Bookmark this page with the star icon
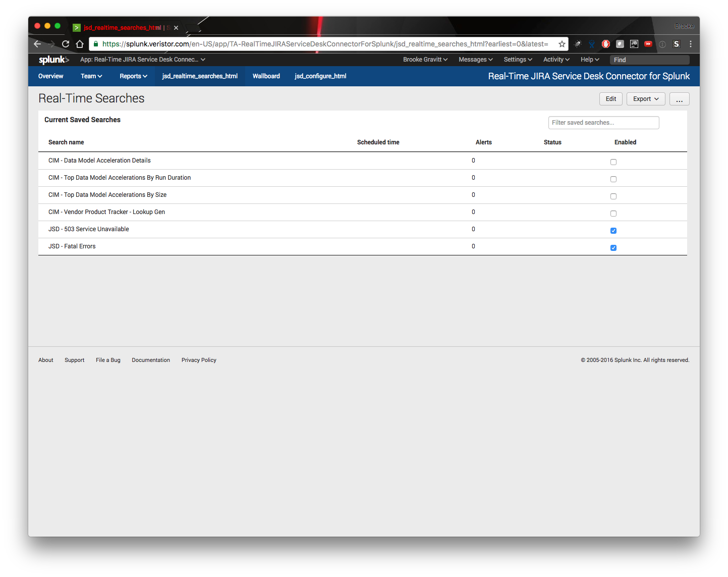Screen dimensions: 728x577 pyautogui.click(x=562, y=44)
